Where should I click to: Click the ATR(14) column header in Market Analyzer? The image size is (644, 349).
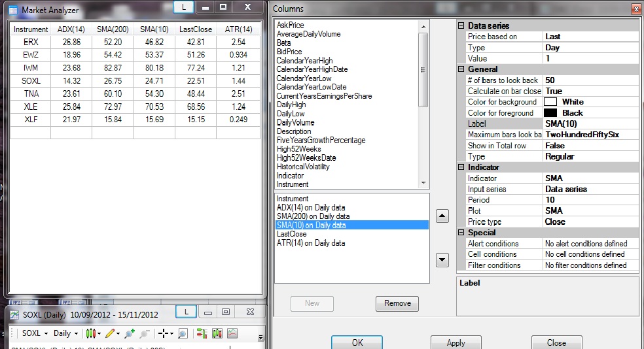pyautogui.click(x=238, y=29)
